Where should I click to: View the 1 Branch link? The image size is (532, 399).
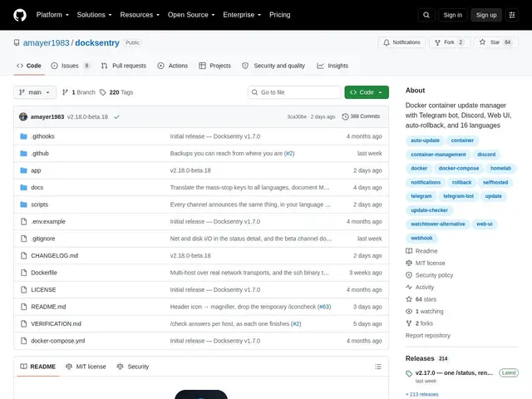tap(79, 92)
